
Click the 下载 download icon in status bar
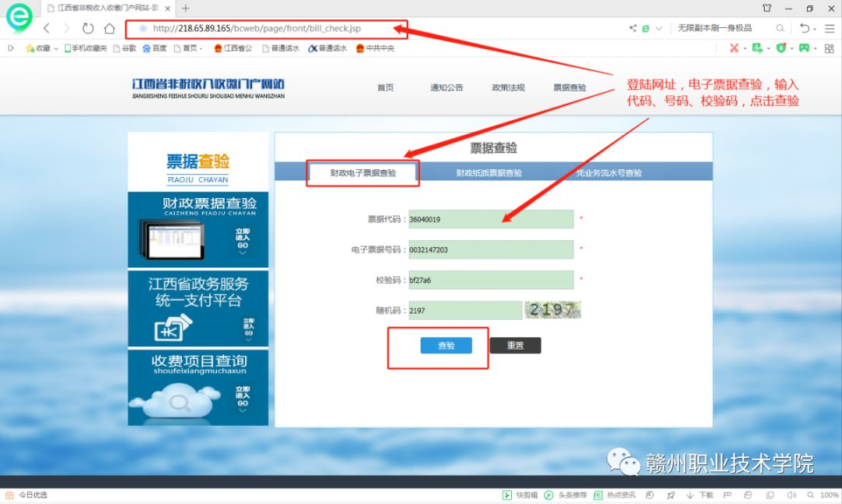691,495
